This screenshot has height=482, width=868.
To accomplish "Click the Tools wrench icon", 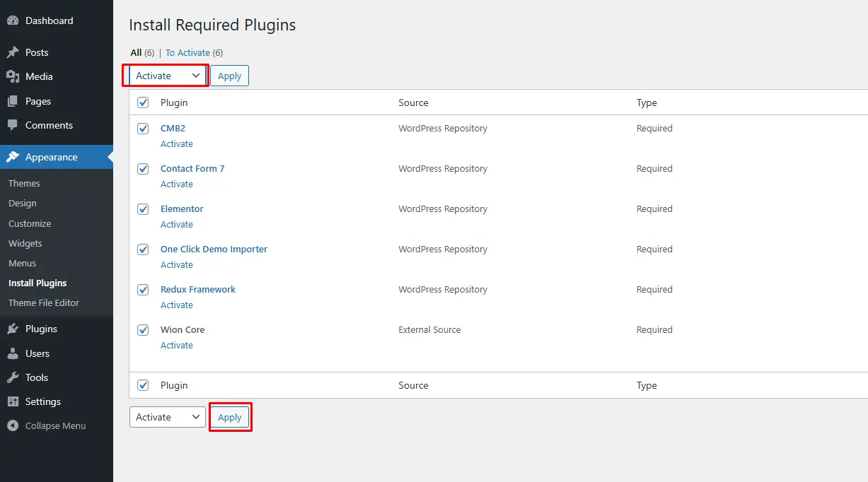I will (x=13, y=377).
